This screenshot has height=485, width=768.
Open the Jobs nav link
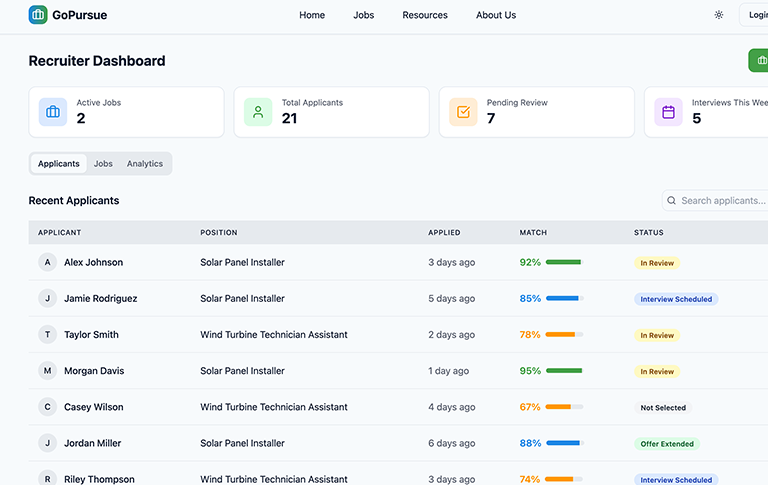point(363,15)
